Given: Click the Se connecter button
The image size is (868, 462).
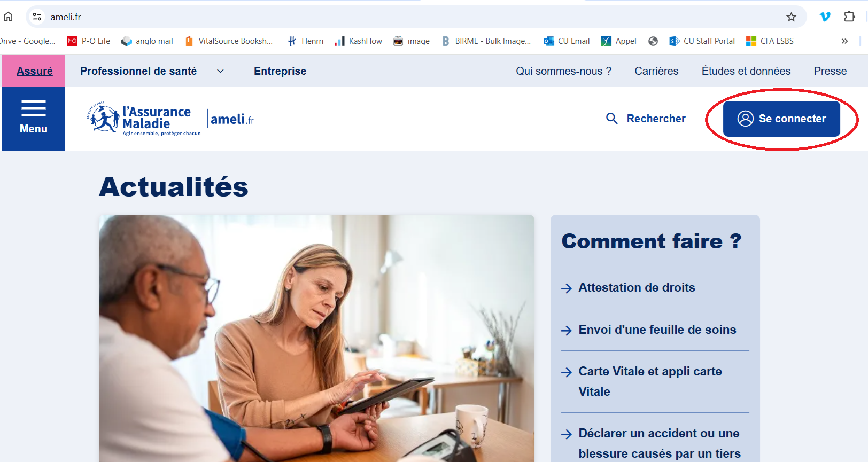Looking at the screenshot, I should point(781,119).
